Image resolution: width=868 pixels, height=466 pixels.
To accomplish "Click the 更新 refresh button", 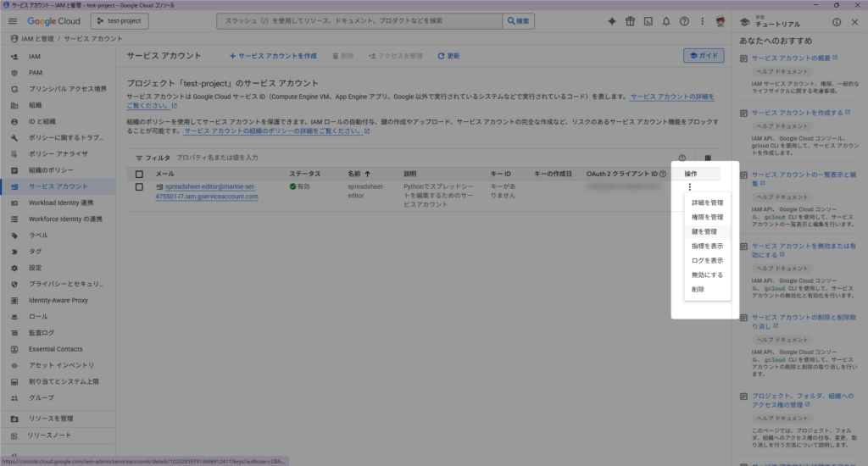I will [448, 56].
